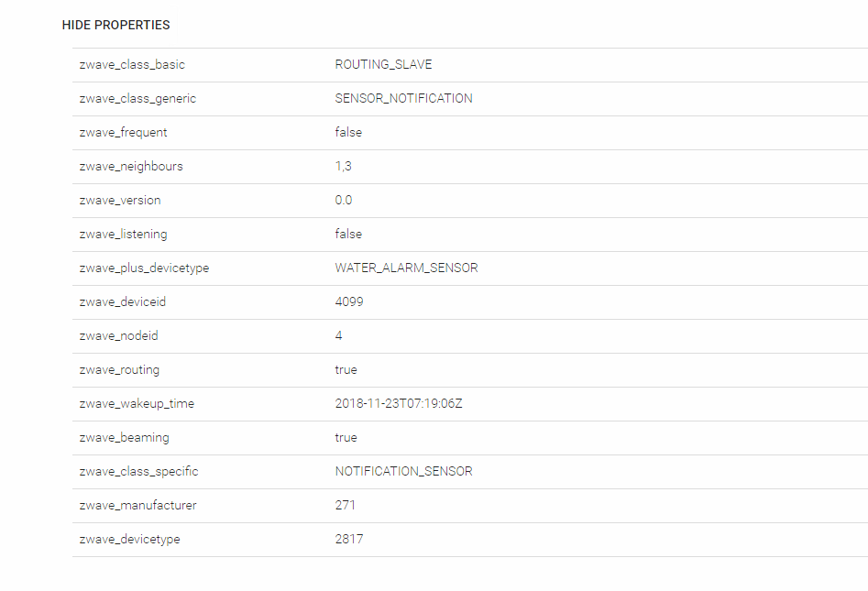Screen dimensions: 868x591
Task: Select the zwave_neighbours value 1,3
Action: [343, 167]
